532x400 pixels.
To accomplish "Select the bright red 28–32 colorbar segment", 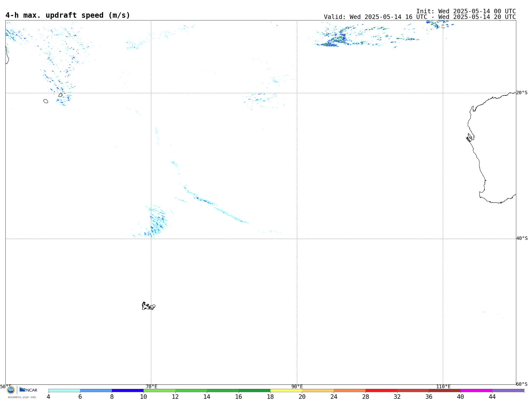I will tap(381, 391).
